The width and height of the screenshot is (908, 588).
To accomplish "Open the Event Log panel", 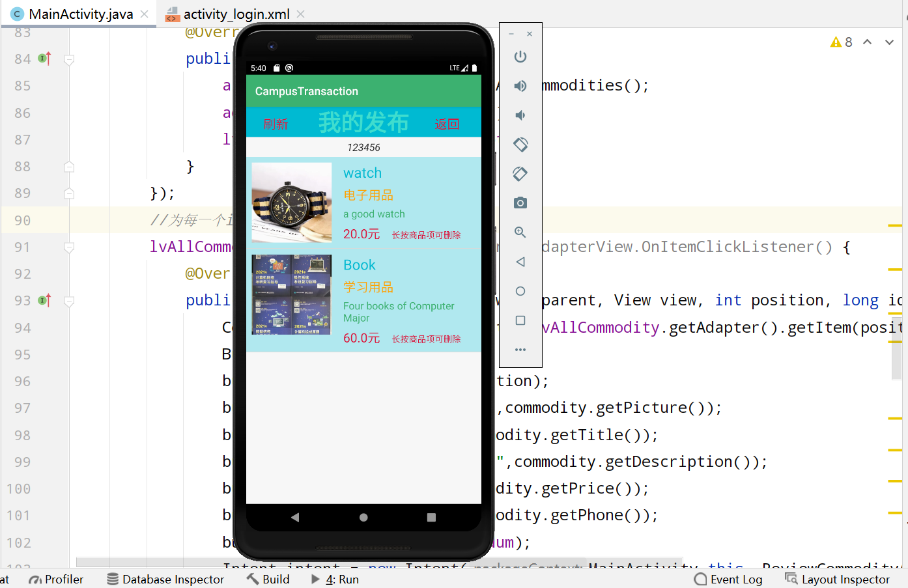I will (728, 580).
